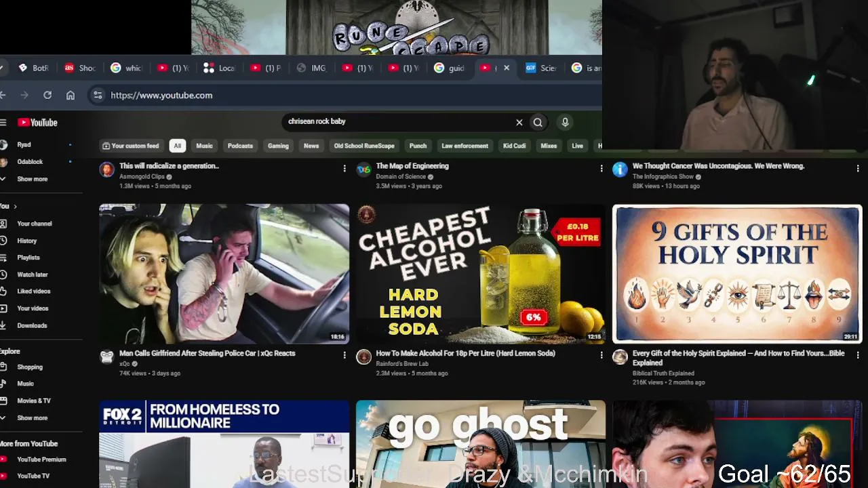Screen dimensions: 868x488
Task: Open The Infographics Show channel avatar
Action: coord(620,169)
